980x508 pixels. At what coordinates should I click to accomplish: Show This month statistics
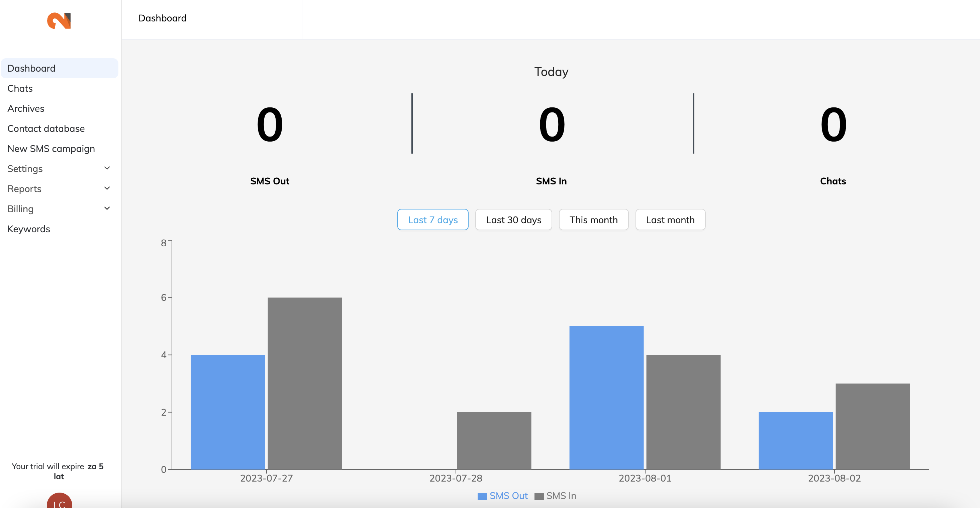[x=593, y=220]
